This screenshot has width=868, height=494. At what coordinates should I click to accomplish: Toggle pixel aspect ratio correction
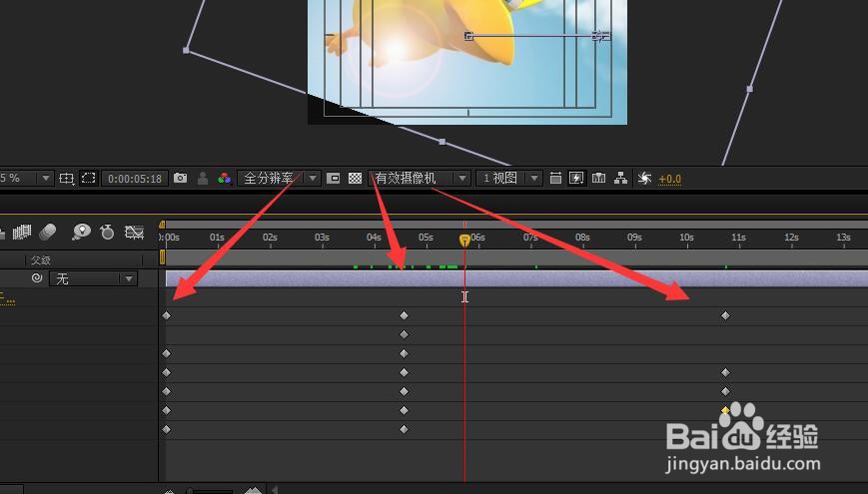[x=555, y=178]
